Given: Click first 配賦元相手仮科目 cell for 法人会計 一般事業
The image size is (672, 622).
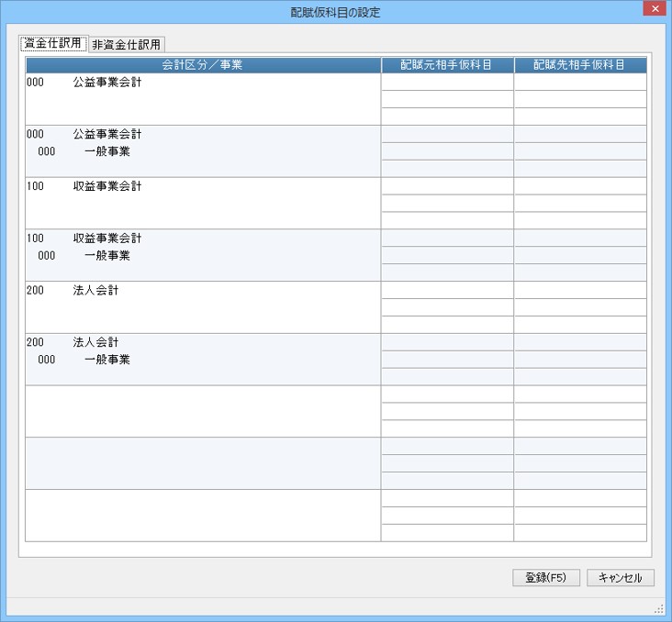Looking at the screenshot, I should (447, 342).
